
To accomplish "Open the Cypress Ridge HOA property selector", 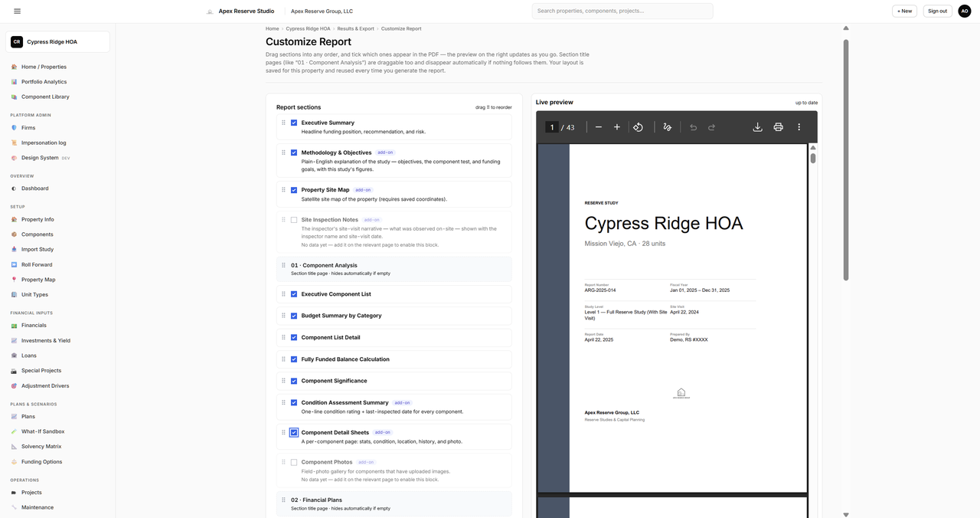I will [57, 42].
